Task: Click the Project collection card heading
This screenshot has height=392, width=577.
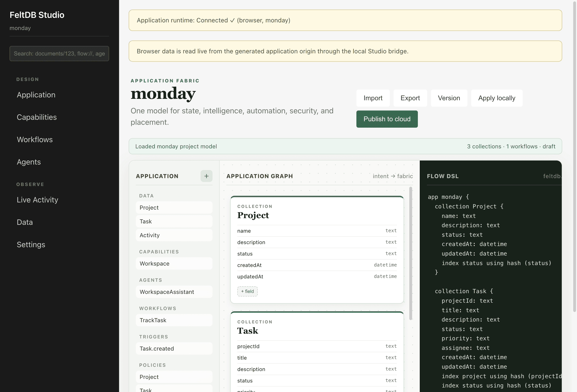Action: coord(253,215)
